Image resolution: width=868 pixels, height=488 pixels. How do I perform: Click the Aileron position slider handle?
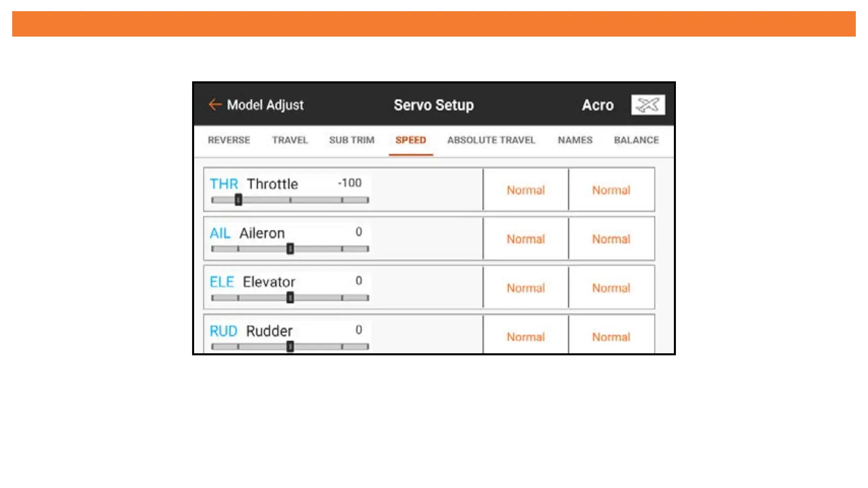click(290, 249)
